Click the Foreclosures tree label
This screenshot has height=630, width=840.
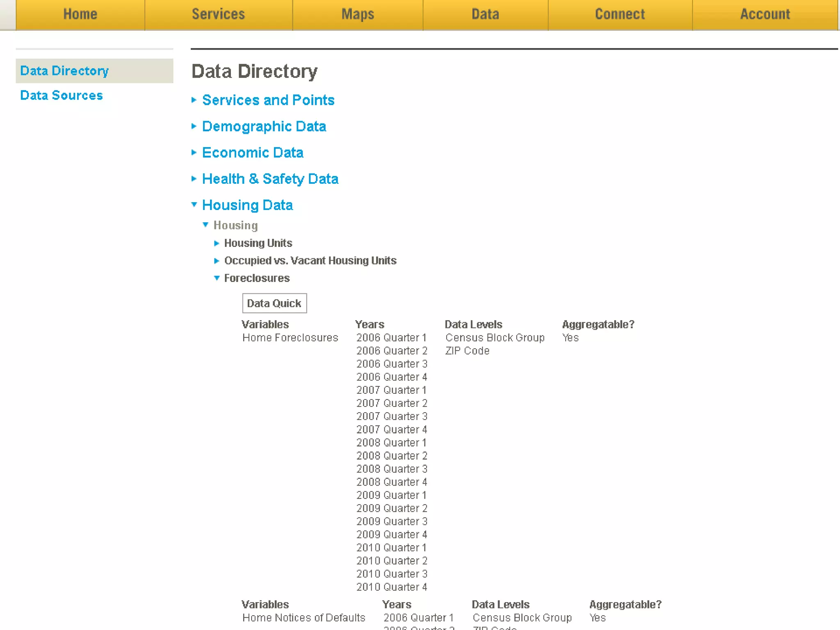point(257,278)
